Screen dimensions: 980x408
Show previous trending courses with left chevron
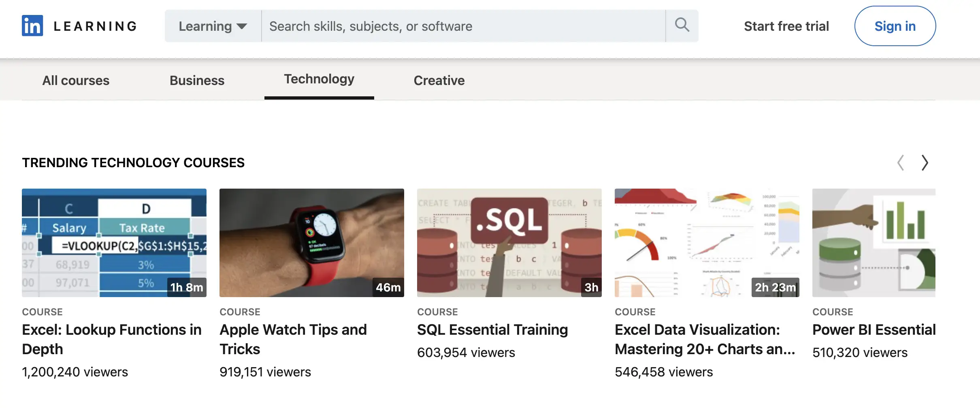coord(900,163)
